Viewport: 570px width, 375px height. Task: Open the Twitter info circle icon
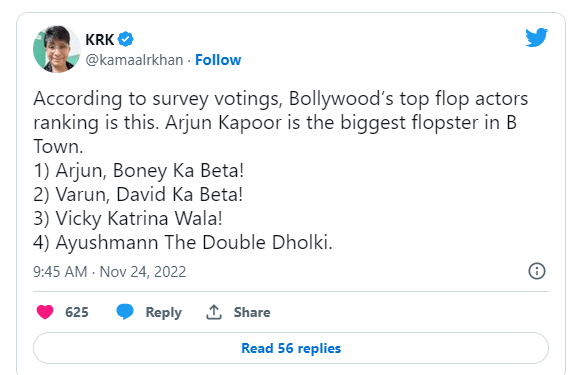coord(537,271)
